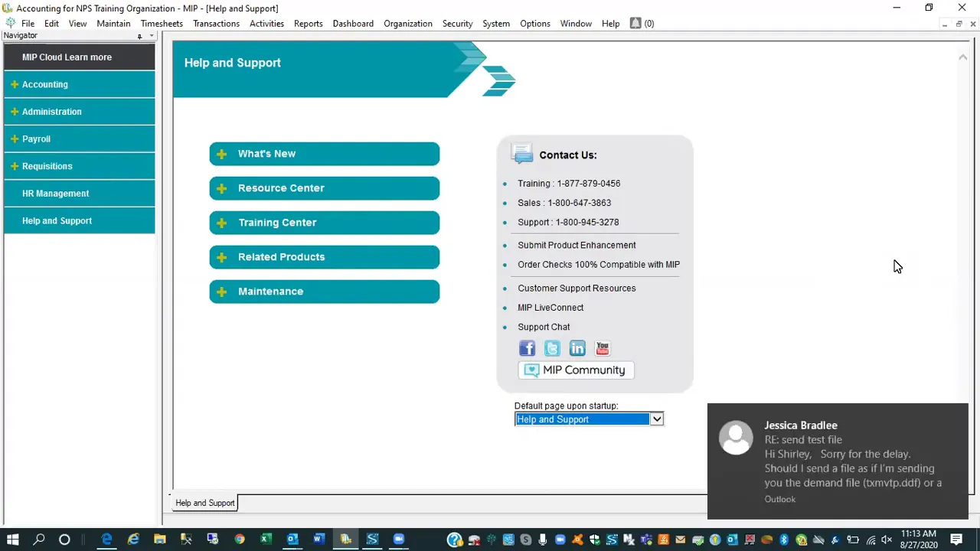This screenshot has width=980, height=551.
Task: Open the Dashboard menu
Action: click(x=353, y=24)
